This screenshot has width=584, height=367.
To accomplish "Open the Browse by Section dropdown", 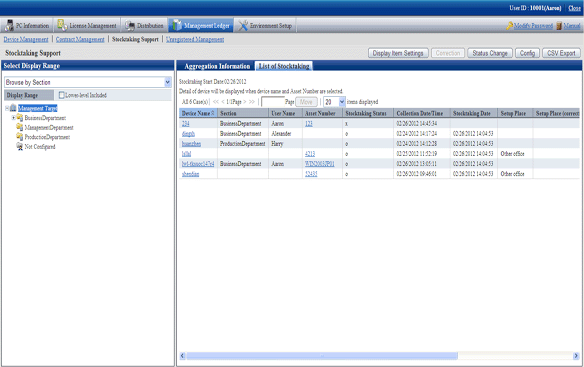I will point(88,82).
